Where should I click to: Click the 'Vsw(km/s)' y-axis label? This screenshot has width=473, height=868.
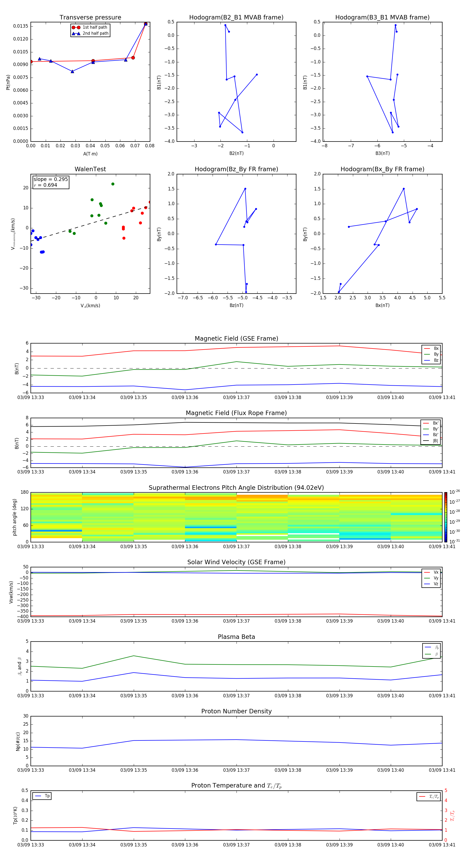click(x=11, y=592)
